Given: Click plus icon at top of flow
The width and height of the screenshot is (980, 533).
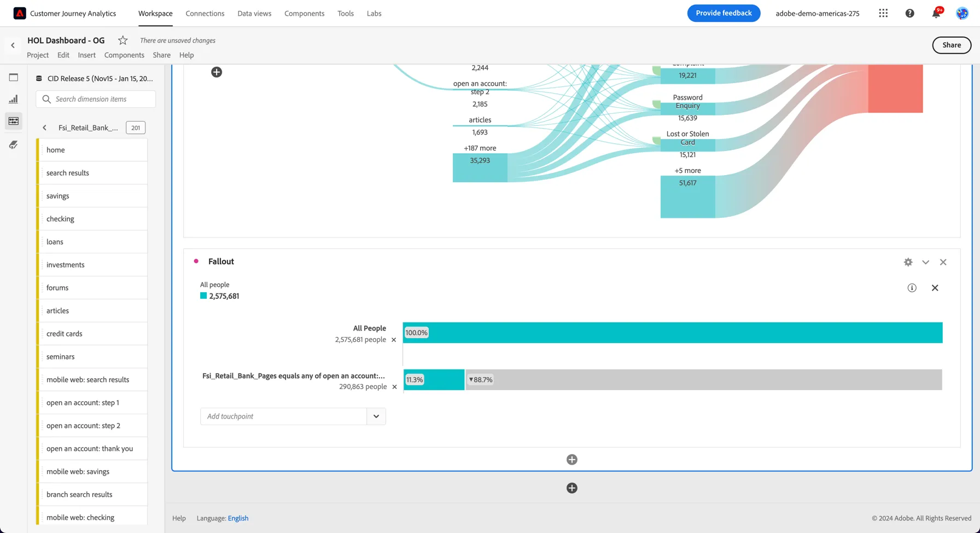Looking at the screenshot, I should [x=217, y=72].
